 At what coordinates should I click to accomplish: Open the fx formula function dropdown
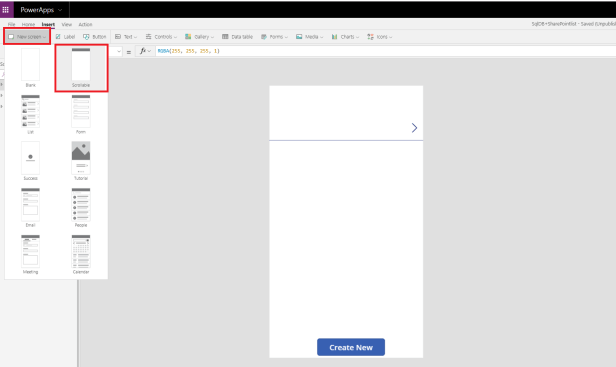point(145,51)
